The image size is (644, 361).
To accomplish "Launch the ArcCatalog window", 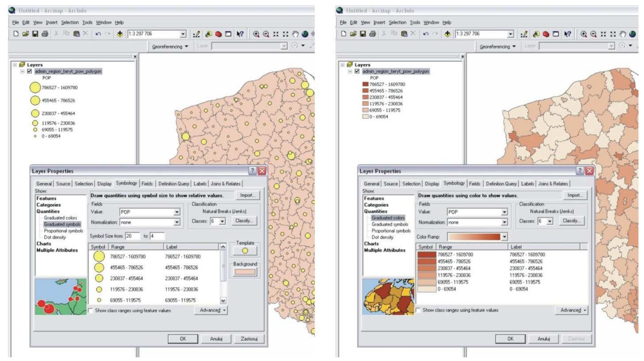I will tap(209, 34).
